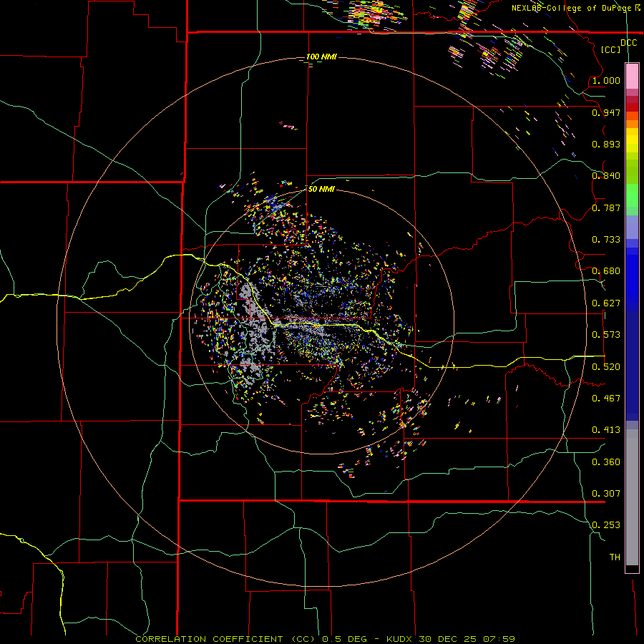The width and height of the screenshot is (644, 644).
Task: Click the 0.680 legend value
Action: [x=606, y=271]
